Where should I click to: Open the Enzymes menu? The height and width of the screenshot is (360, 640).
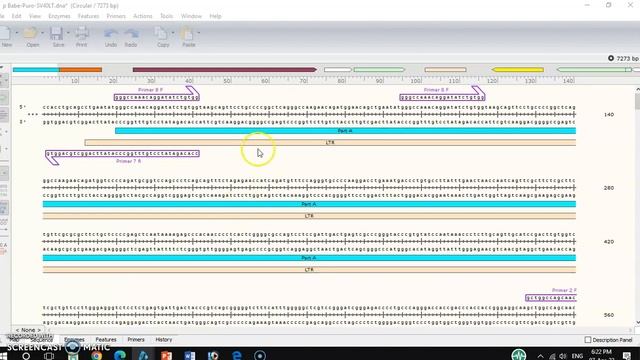(x=59, y=16)
